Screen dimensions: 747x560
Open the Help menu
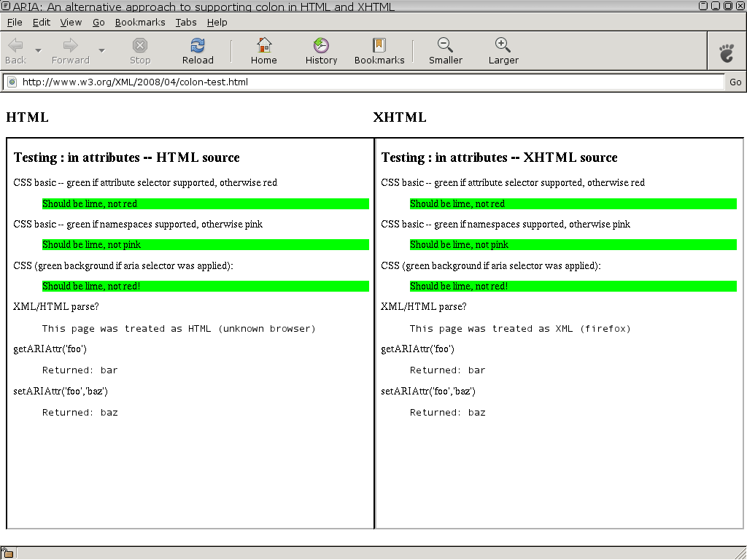(217, 23)
